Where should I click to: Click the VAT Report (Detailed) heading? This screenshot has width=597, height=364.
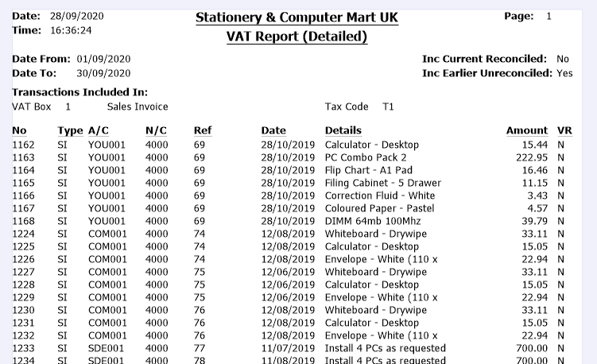click(x=297, y=37)
